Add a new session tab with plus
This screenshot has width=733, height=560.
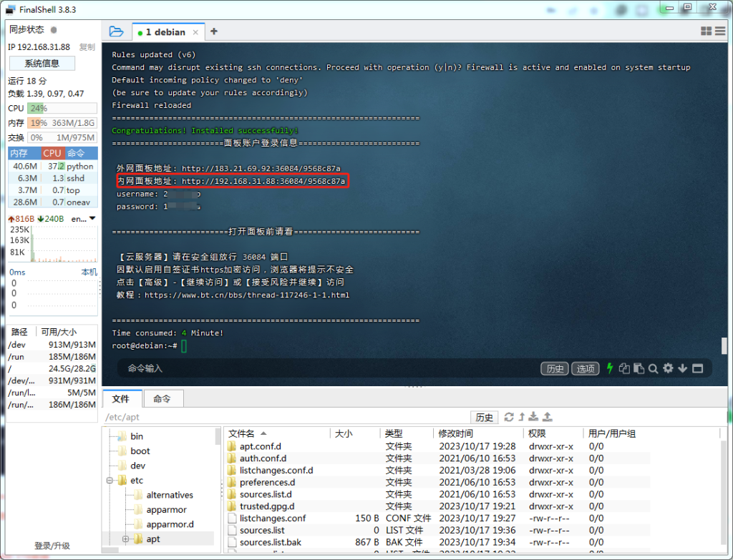214,31
